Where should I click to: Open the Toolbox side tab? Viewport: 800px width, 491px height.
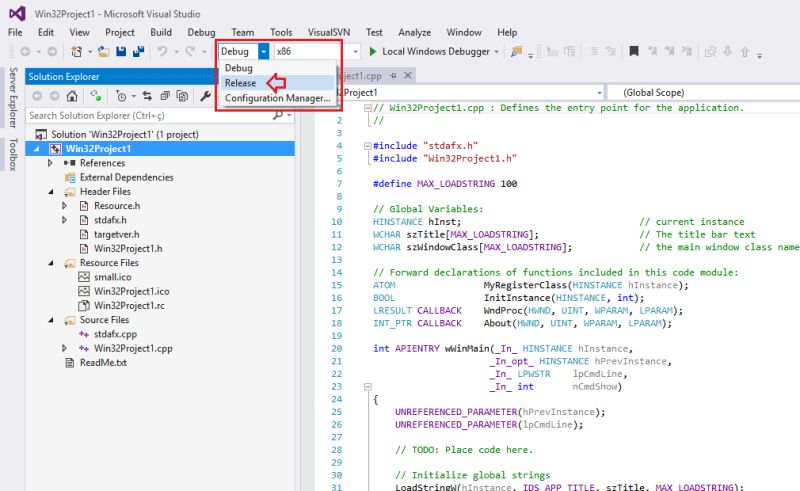pos(13,154)
